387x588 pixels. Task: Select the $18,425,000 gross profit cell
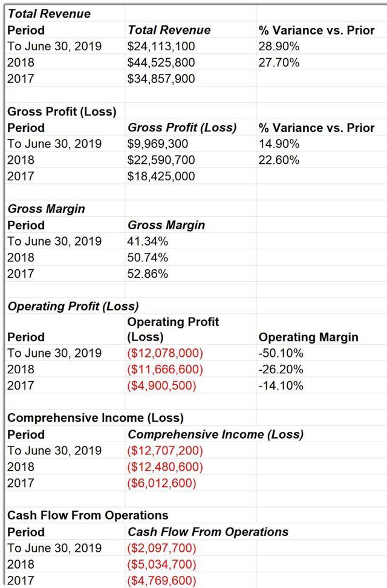161,176
